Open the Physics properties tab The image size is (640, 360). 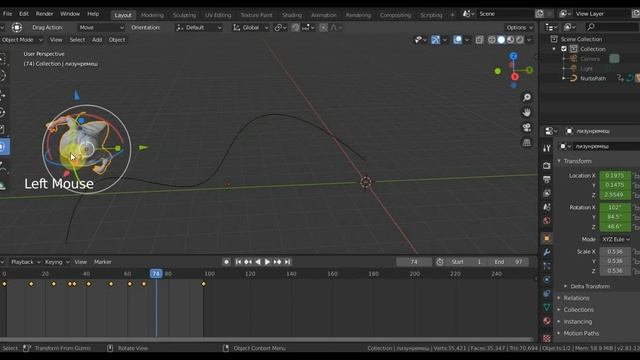[547, 280]
